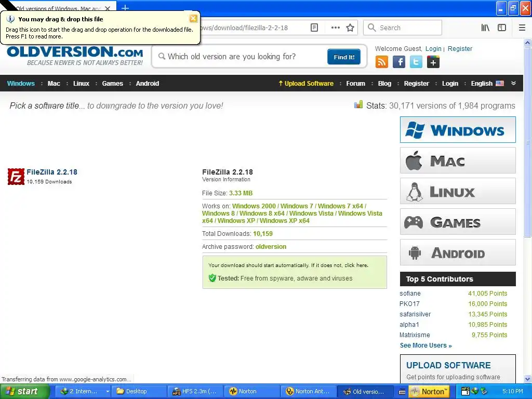Click English language selector

(487, 84)
